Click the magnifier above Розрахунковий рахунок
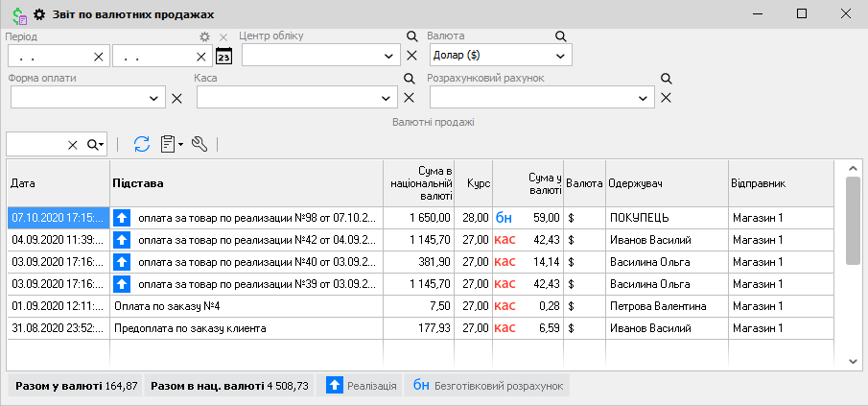Image resolution: width=868 pixels, height=406 pixels. pos(666,79)
